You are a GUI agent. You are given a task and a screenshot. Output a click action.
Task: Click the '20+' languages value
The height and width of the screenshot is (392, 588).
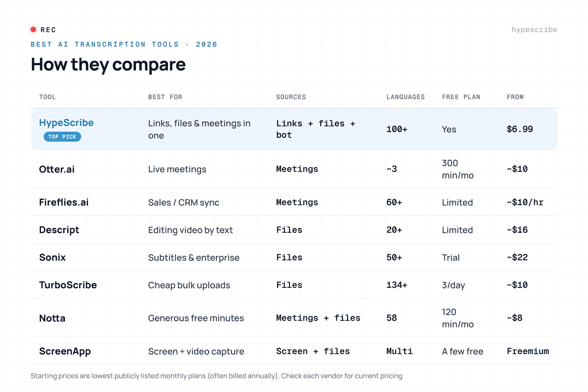[394, 230]
